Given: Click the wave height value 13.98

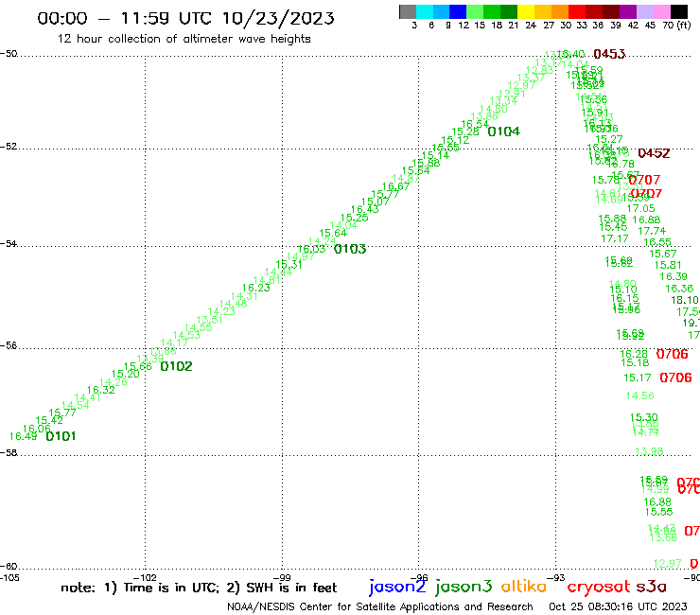Looking at the screenshot, I should [649, 451].
